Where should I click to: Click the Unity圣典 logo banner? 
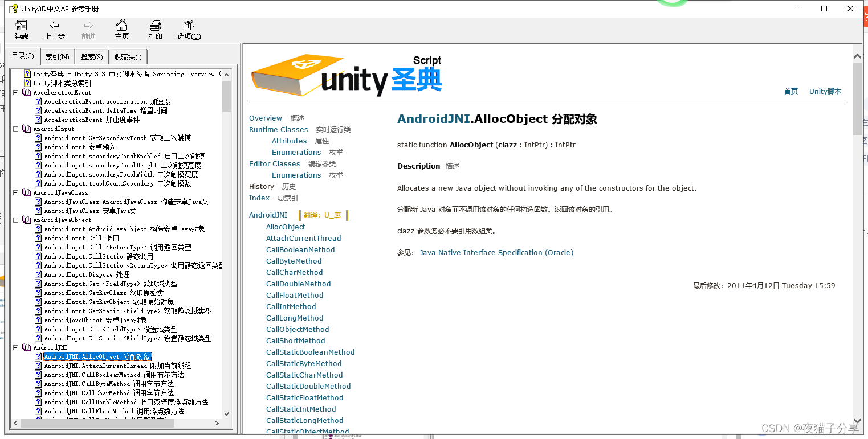coord(347,76)
